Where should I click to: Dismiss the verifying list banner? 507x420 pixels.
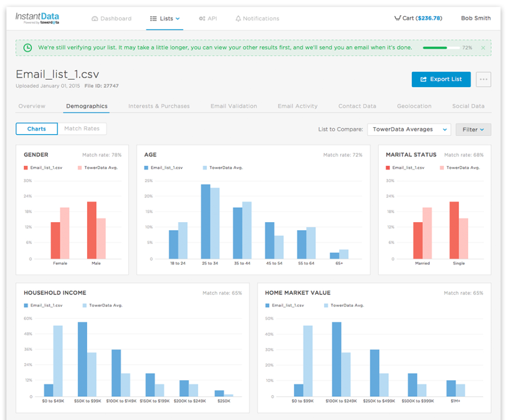(x=483, y=47)
